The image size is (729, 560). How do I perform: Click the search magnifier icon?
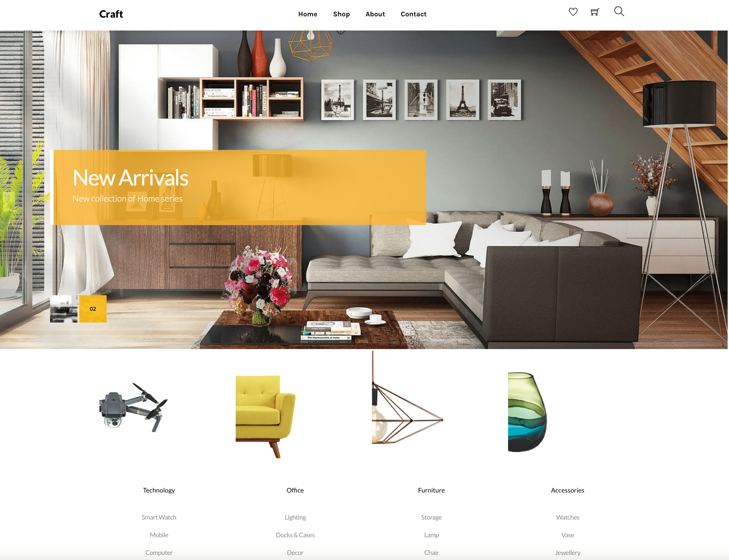pyautogui.click(x=618, y=12)
